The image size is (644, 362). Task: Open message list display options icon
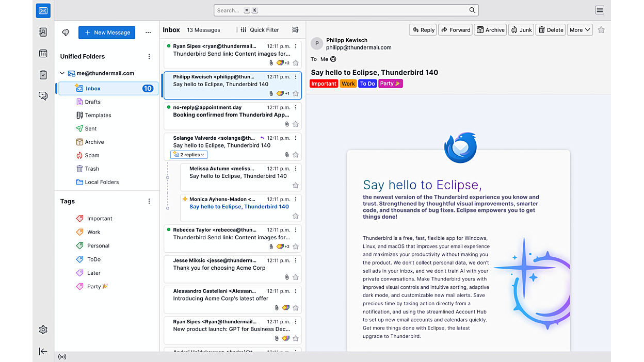[295, 30]
